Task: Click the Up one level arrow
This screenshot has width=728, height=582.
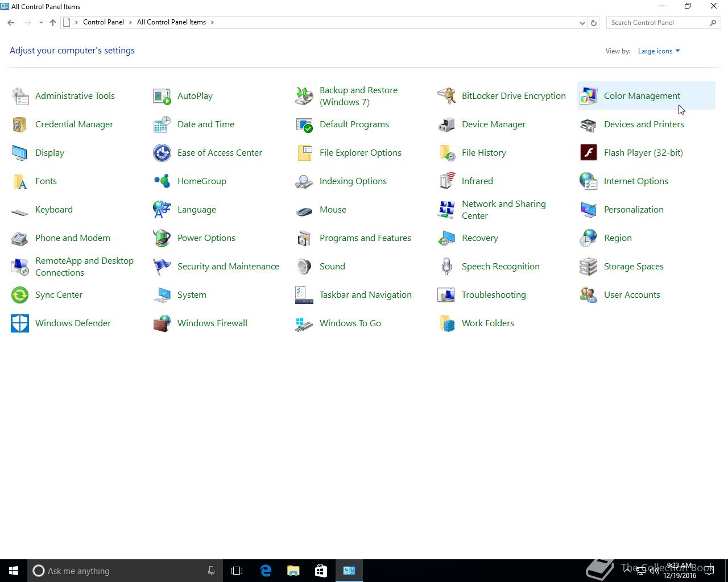Action: (x=52, y=23)
